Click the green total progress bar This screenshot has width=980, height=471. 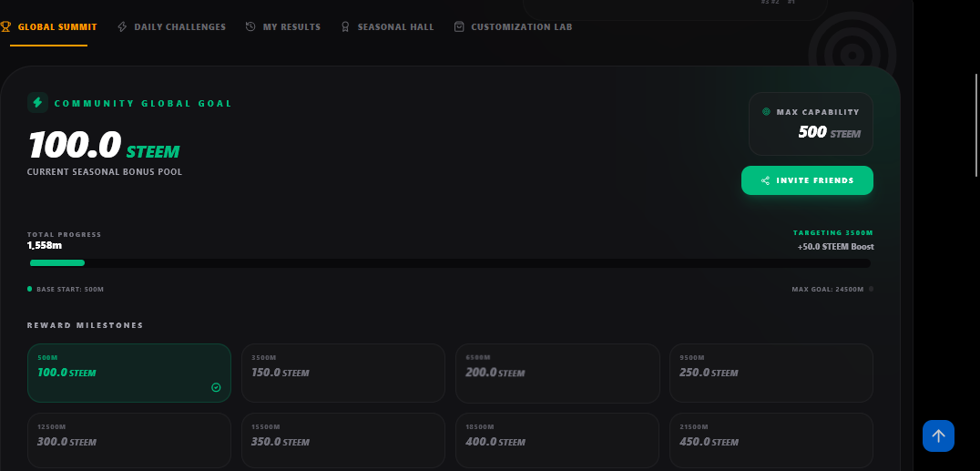click(x=57, y=262)
